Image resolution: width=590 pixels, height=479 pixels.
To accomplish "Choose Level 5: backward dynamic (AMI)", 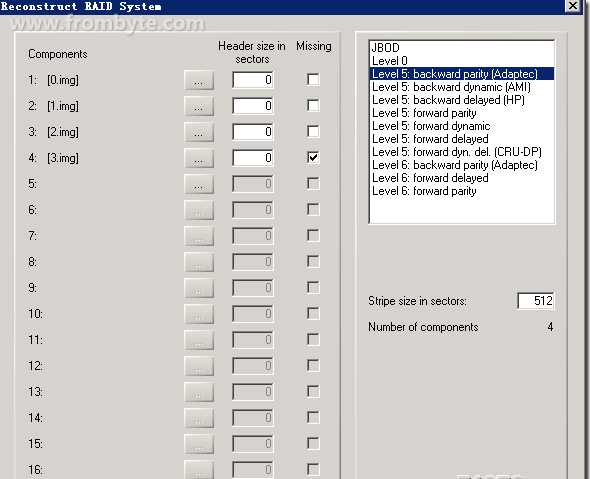I will 462,87.
